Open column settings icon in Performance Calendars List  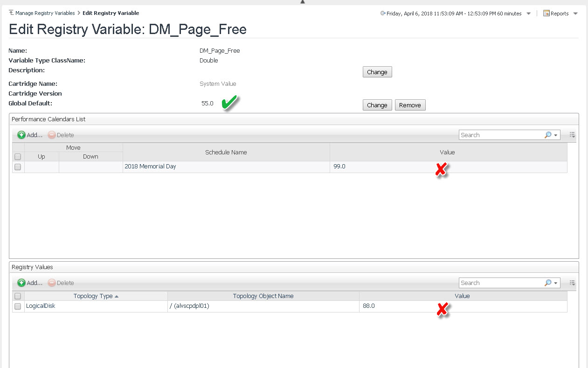click(x=572, y=135)
